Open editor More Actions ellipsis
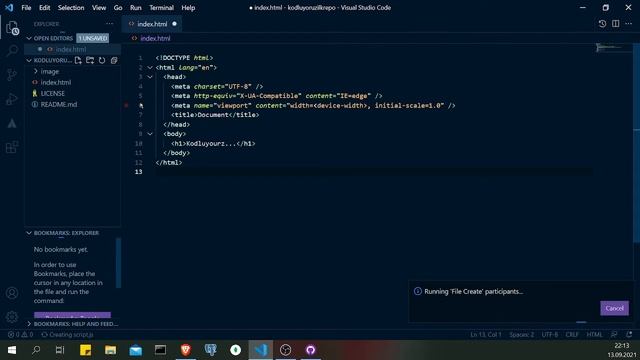Screen dimensions: 640x360 click(629, 24)
